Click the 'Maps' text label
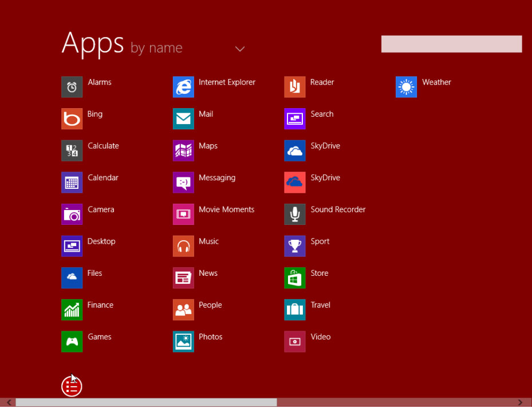The height and width of the screenshot is (408, 532). point(208,146)
